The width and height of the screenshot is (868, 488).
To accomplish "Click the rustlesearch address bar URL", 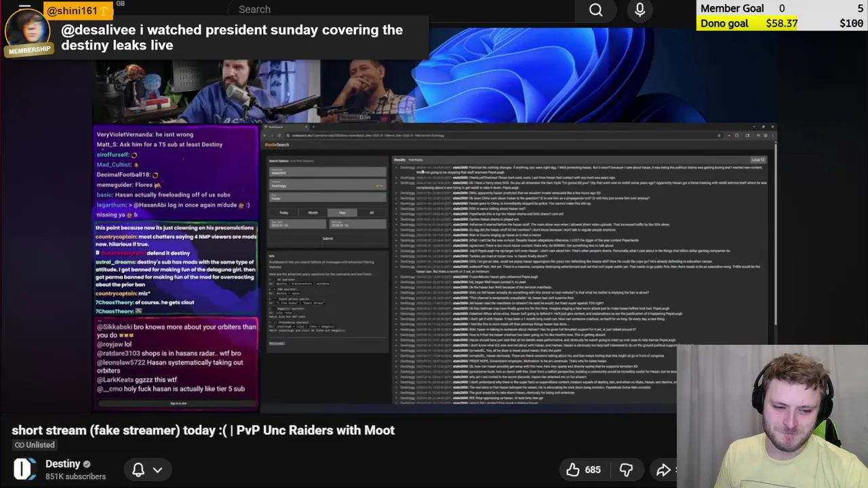I will [370, 136].
